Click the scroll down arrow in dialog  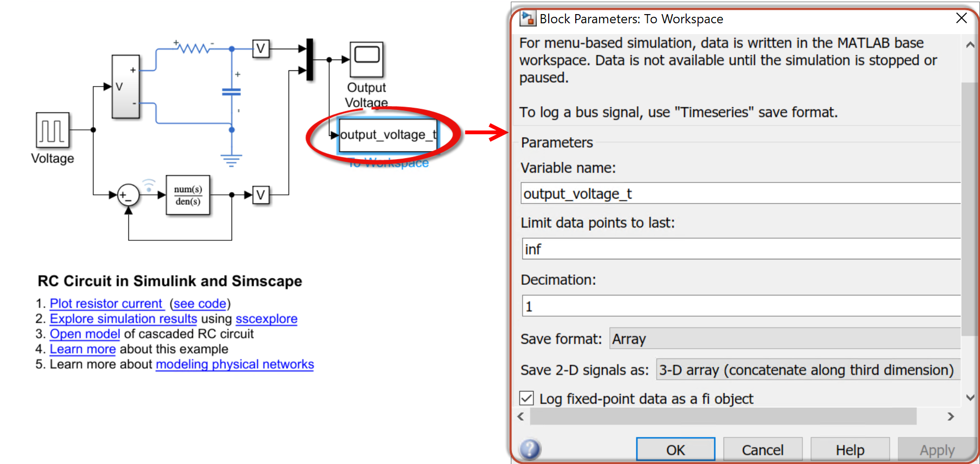970,398
